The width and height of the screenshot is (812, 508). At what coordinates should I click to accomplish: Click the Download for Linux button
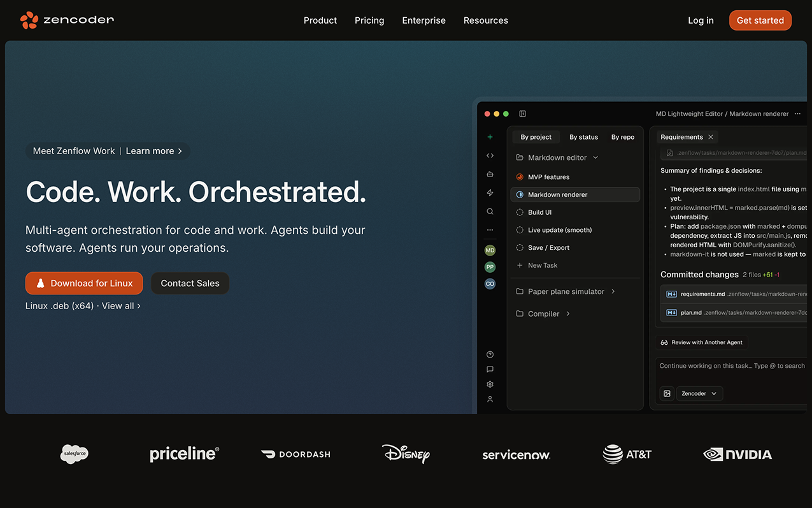click(x=84, y=283)
